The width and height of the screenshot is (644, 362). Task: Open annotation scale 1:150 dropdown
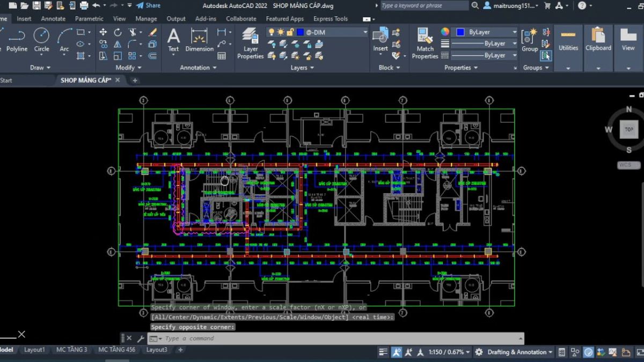tap(450, 352)
